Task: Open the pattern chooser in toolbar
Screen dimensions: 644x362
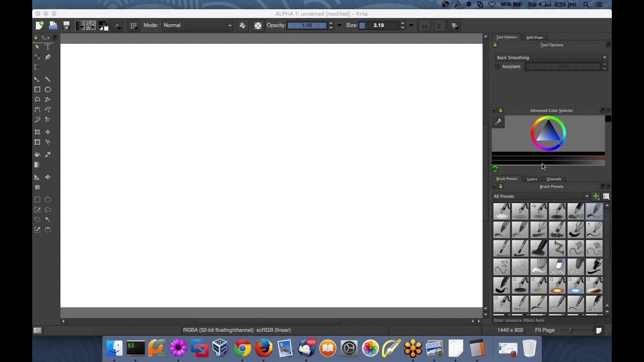Action: click(x=91, y=25)
